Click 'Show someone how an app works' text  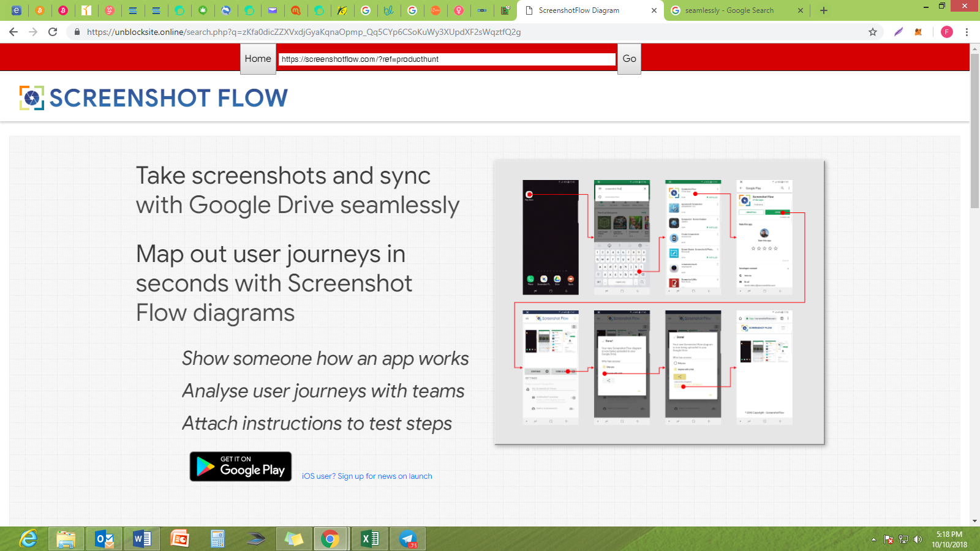325,358
